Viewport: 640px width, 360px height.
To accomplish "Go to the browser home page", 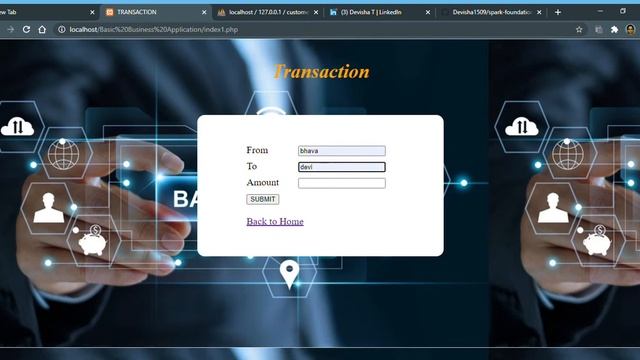I will point(42,29).
